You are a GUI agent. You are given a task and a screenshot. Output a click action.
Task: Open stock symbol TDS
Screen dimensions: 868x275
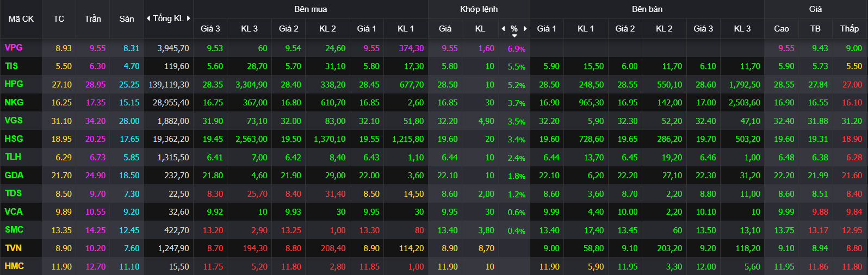(x=13, y=193)
